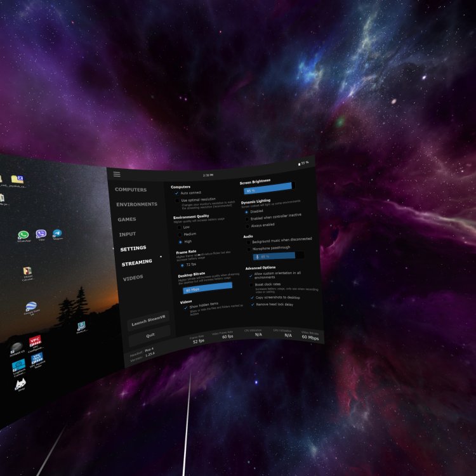Screen dimensions: 476x476
Task: Open the Input tab
Action: 128,234
